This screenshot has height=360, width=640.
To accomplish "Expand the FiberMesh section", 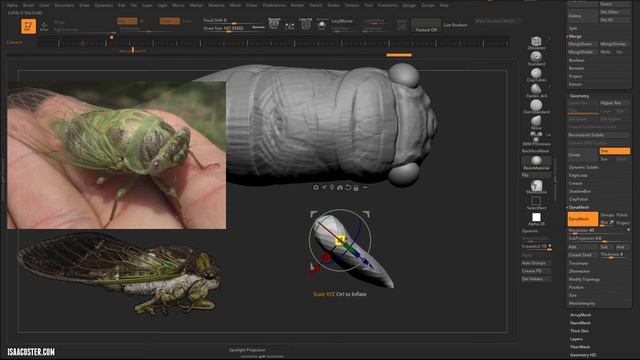I will 580,347.
